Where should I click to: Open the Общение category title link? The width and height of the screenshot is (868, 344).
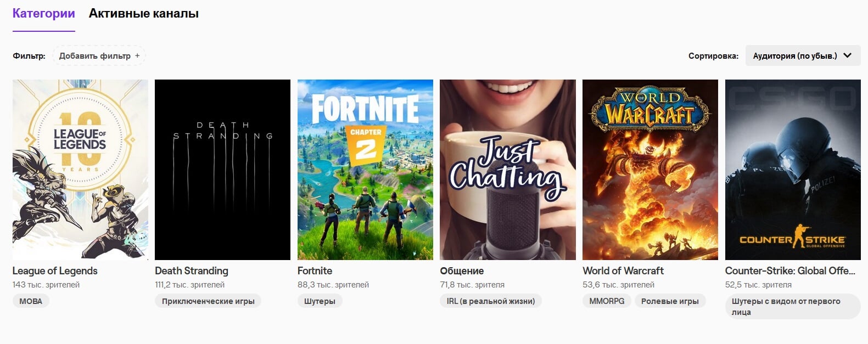coord(462,270)
